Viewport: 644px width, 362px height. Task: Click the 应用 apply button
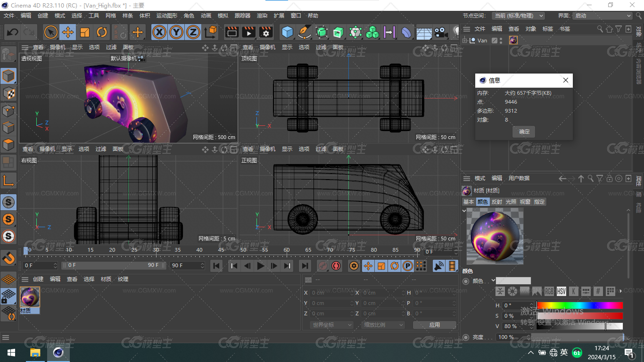[x=435, y=325]
